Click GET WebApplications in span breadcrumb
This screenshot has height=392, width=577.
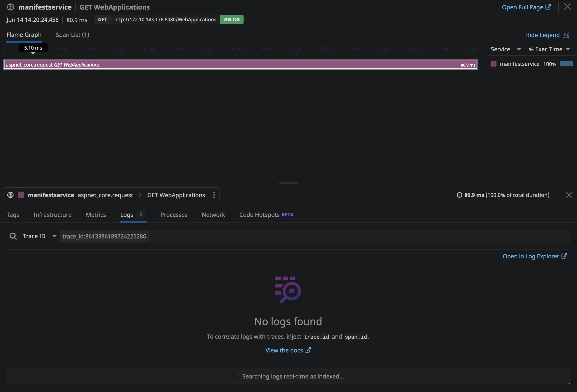[x=176, y=195]
